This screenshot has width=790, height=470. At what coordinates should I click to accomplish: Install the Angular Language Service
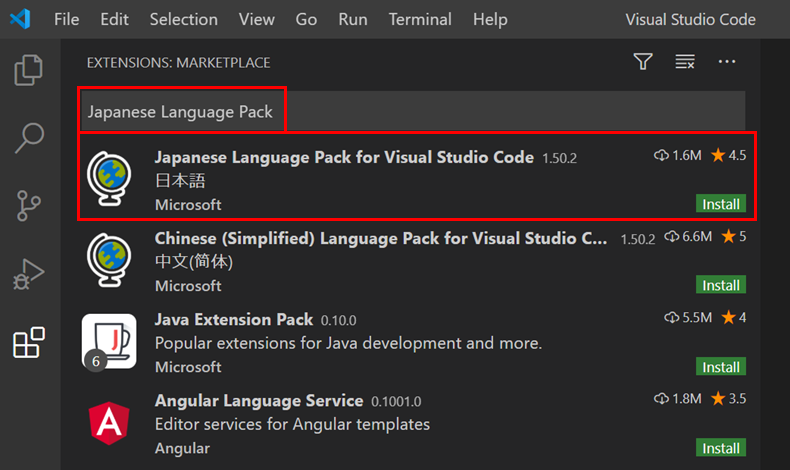click(x=721, y=448)
